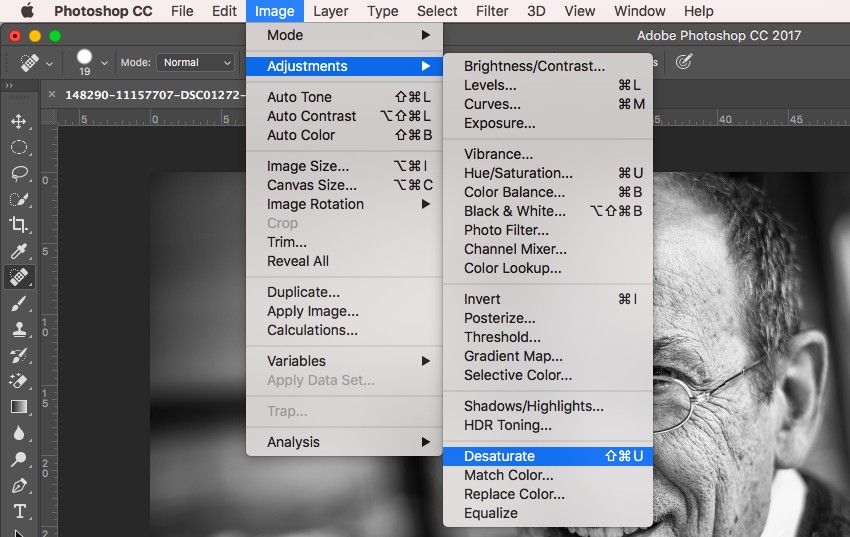
Task: Open the Photoshop CC application menu
Action: (103, 11)
